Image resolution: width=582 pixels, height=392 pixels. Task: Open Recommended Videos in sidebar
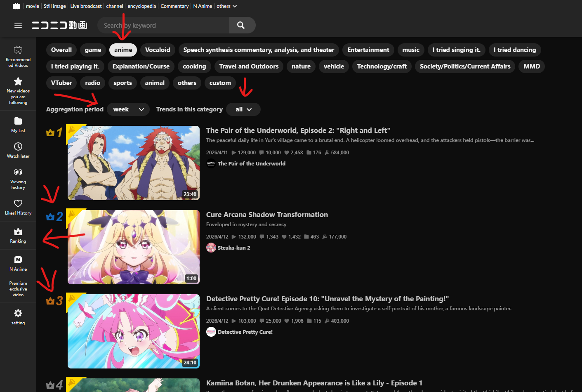point(18,57)
